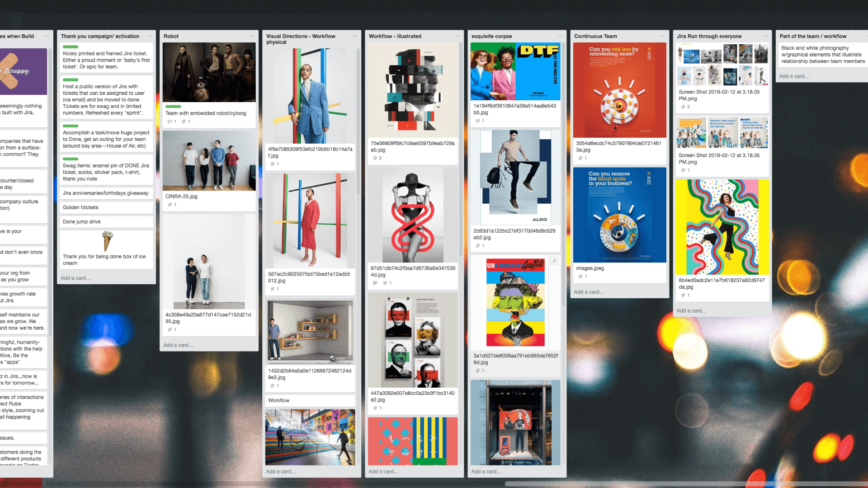868x488 pixels.
Task: Open IBM 'remove the blind spots' blue poster
Action: pyautogui.click(x=620, y=215)
